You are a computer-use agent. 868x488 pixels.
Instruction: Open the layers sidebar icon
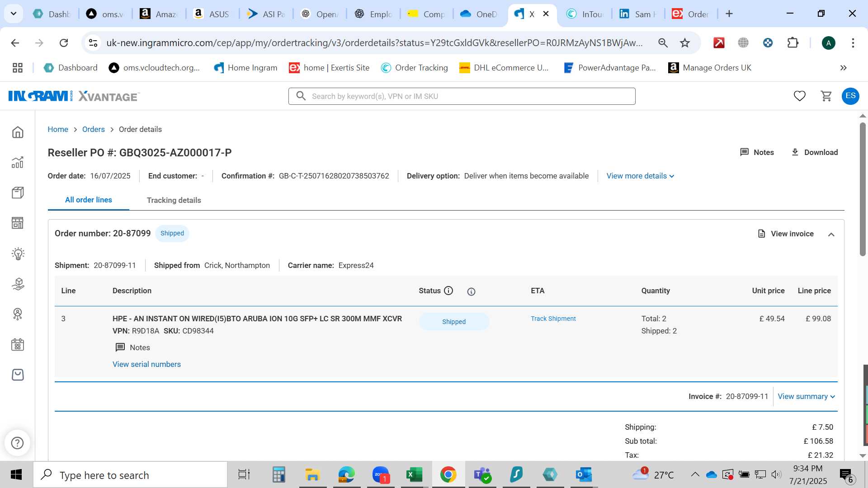click(x=18, y=284)
